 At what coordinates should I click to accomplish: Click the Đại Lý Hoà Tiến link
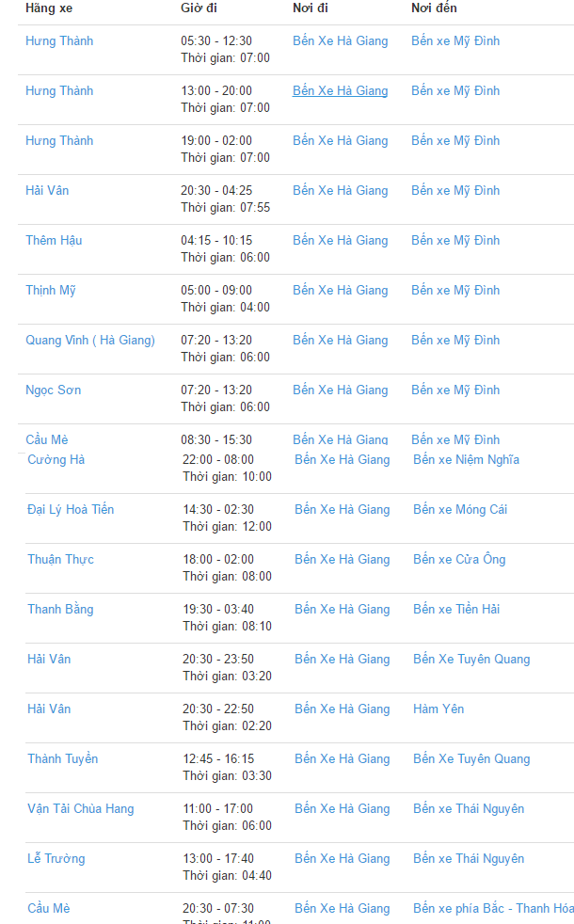tap(71, 510)
